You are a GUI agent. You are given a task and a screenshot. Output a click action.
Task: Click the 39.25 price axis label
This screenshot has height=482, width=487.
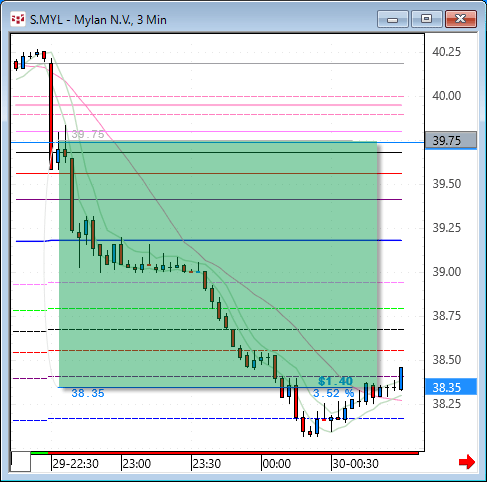(447, 228)
